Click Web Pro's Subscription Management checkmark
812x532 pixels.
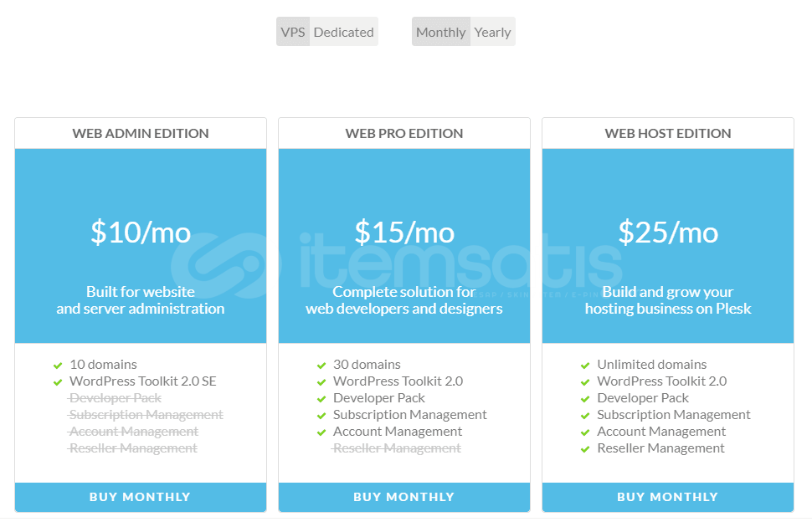(x=321, y=416)
